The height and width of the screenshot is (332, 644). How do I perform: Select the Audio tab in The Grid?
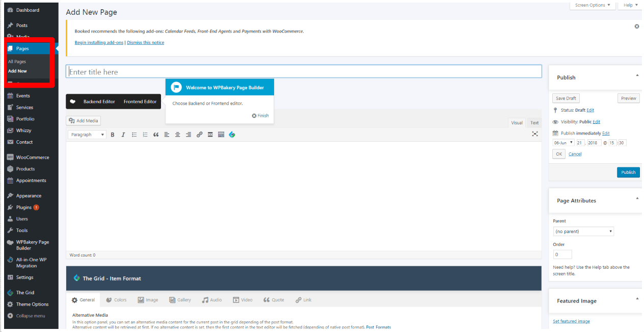click(212, 300)
